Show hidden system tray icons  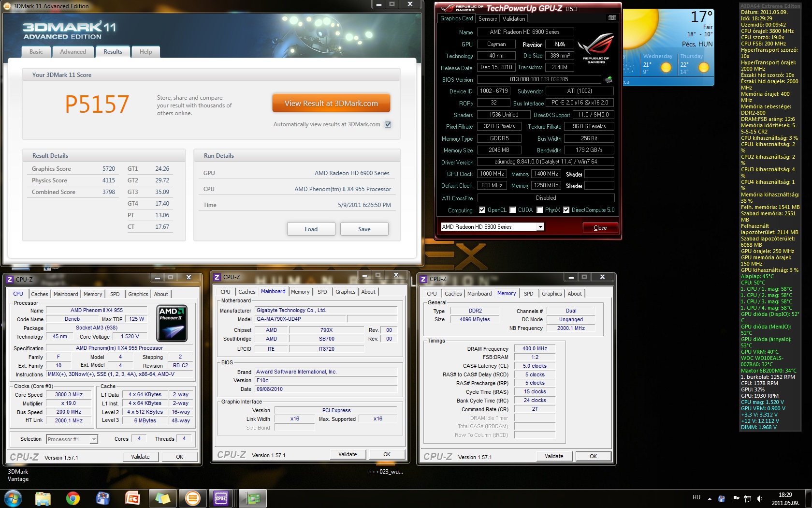710,498
